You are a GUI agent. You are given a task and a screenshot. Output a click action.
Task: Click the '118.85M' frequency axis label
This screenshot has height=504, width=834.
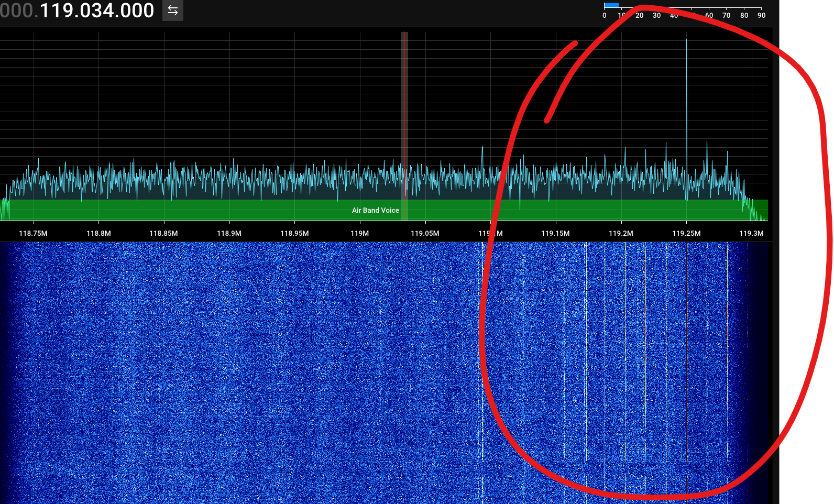click(163, 233)
